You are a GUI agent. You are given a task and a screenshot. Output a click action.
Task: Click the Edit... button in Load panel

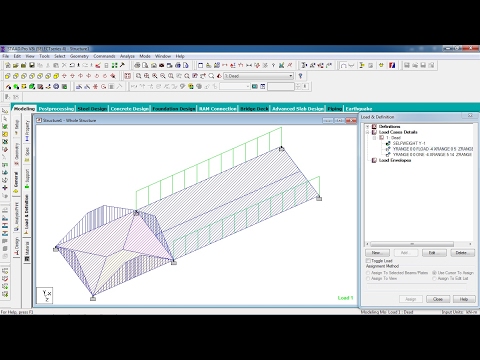pos(434,253)
